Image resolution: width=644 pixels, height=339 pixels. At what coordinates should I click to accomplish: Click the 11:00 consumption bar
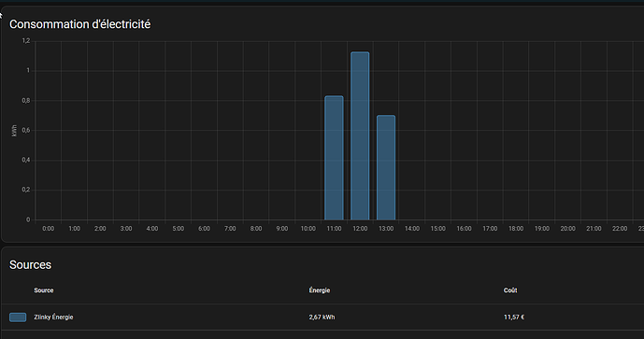click(334, 158)
